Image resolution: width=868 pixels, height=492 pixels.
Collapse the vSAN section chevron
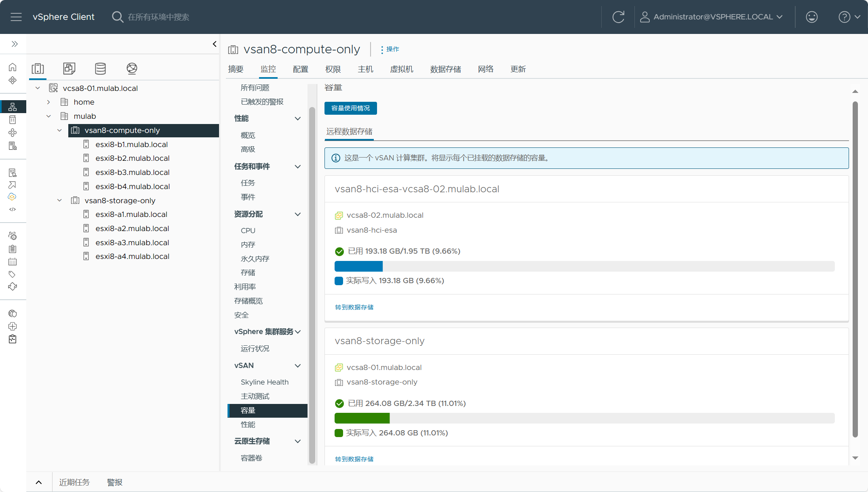pos(298,366)
